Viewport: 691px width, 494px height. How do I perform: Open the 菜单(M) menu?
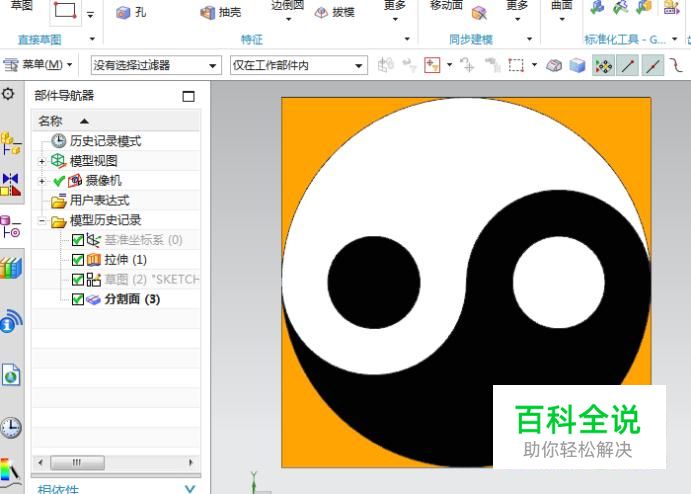tap(40, 65)
